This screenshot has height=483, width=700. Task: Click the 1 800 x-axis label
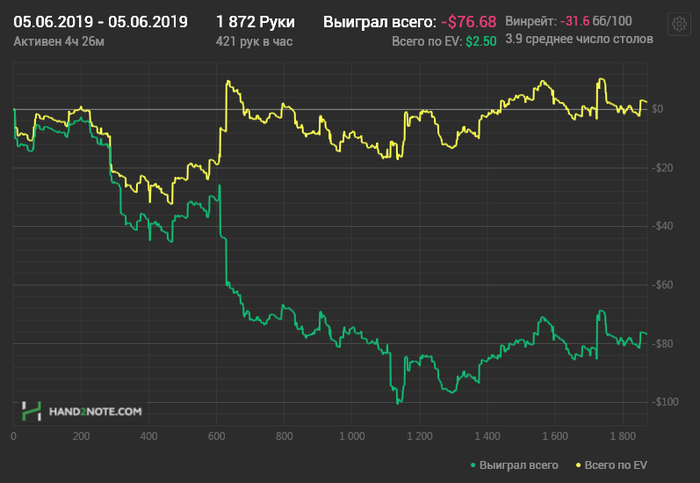pos(623,436)
